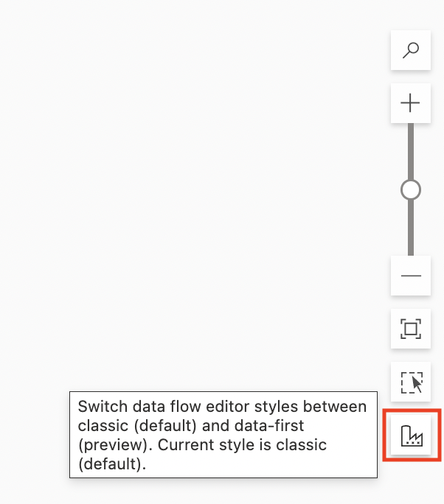The image size is (444, 504).
Task: Zoom in with the plus button
Action: pyautogui.click(x=411, y=103)
